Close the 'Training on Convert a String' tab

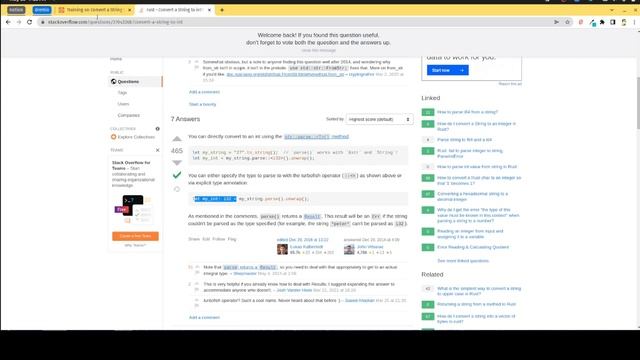point(129,10)
